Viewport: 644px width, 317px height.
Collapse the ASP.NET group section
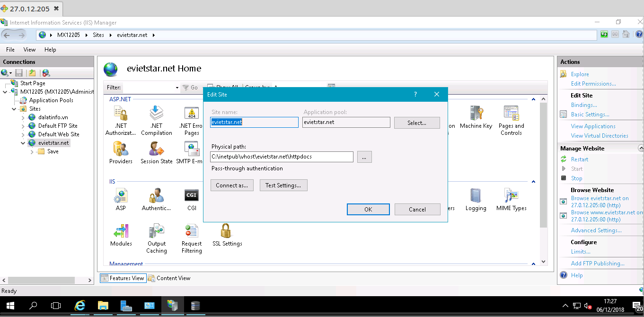pyautogui.click(x=533, y=99)
